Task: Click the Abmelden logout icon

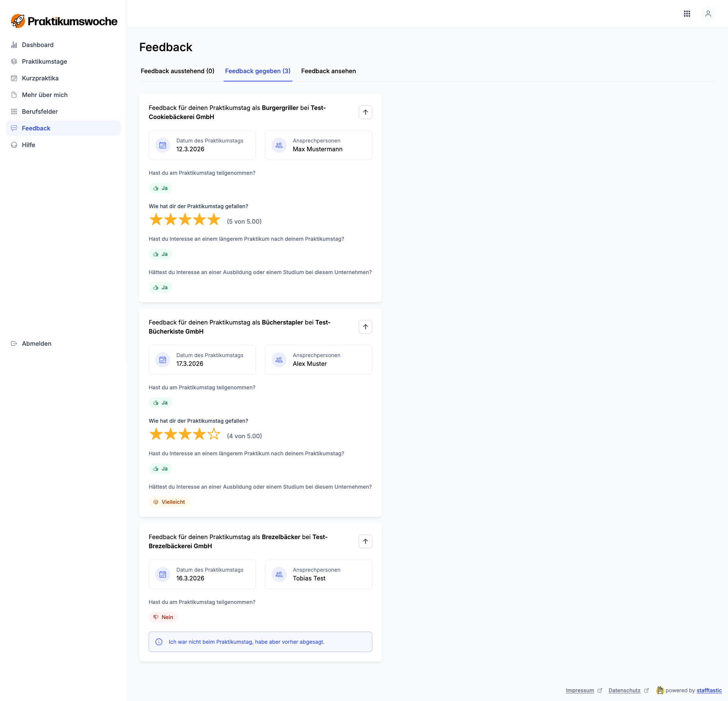Action: click(14, 343)
